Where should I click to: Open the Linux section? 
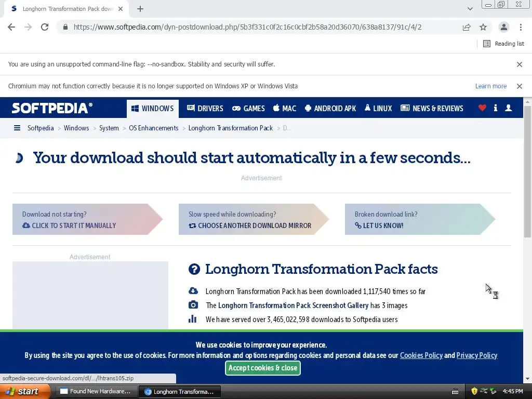(x=378, y=109)
